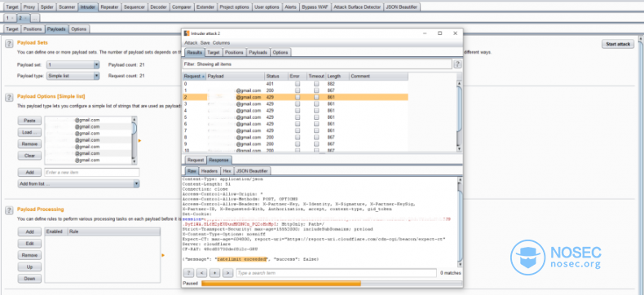Sort results by the Length column header

(x=337, y=77)
